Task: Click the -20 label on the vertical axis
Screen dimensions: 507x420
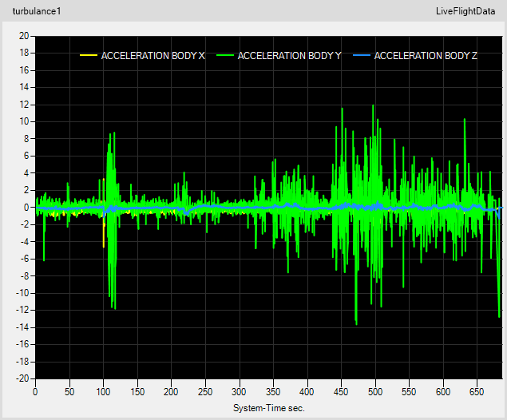Action: [22, 378]
